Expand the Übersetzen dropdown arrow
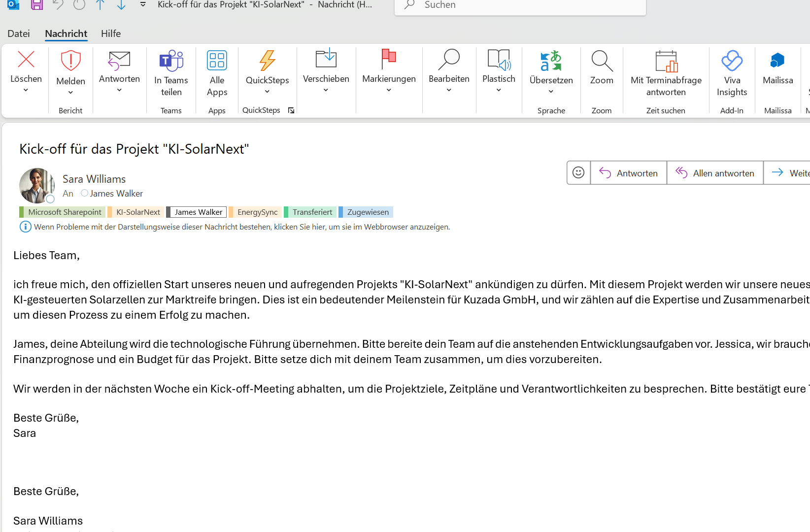 click(551, 91)
